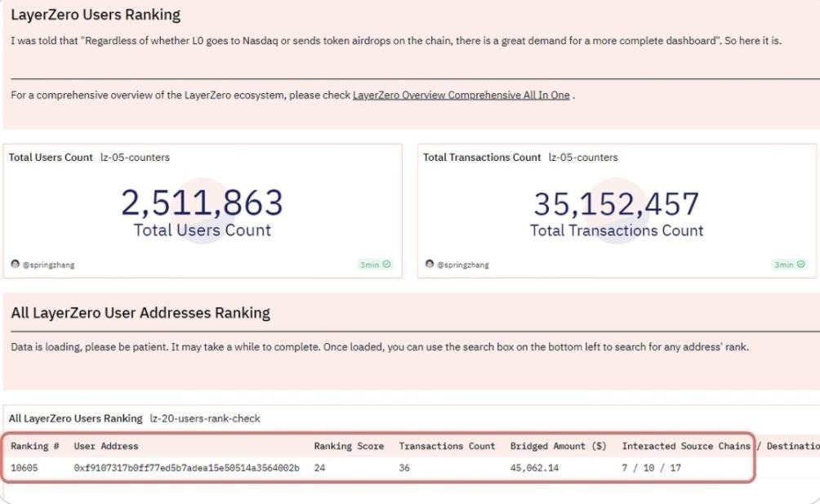Click the lz-20-users-rank-check query link

tap(205, 418)
